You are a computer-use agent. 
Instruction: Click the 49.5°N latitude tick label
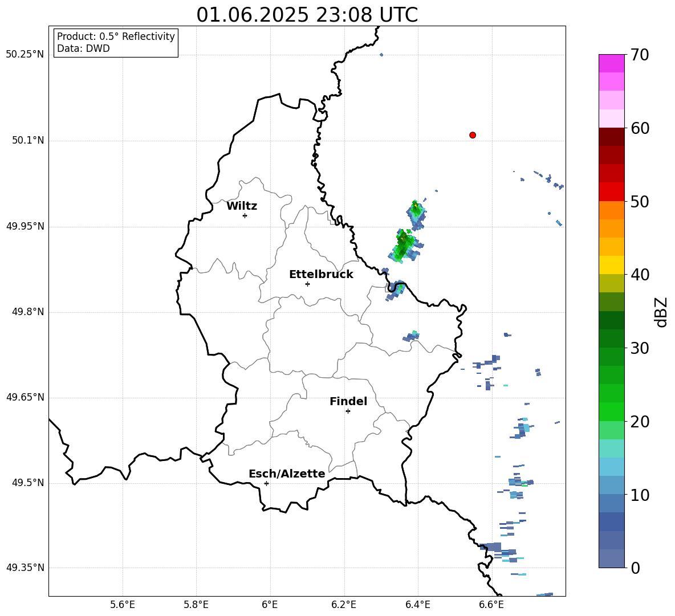click(x=28, y=483)
